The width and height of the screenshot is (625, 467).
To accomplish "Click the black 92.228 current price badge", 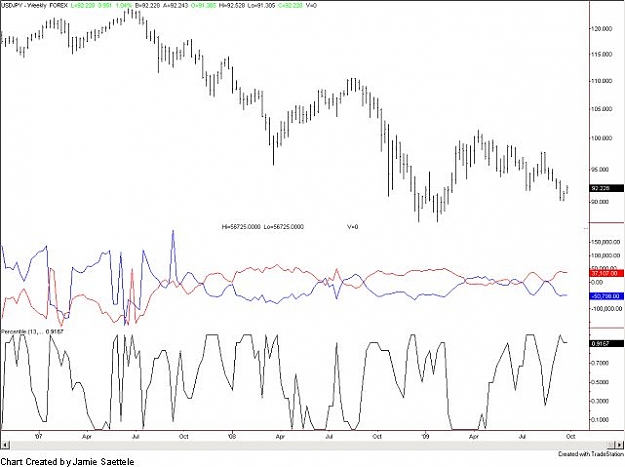I will [x=606, y=188].
